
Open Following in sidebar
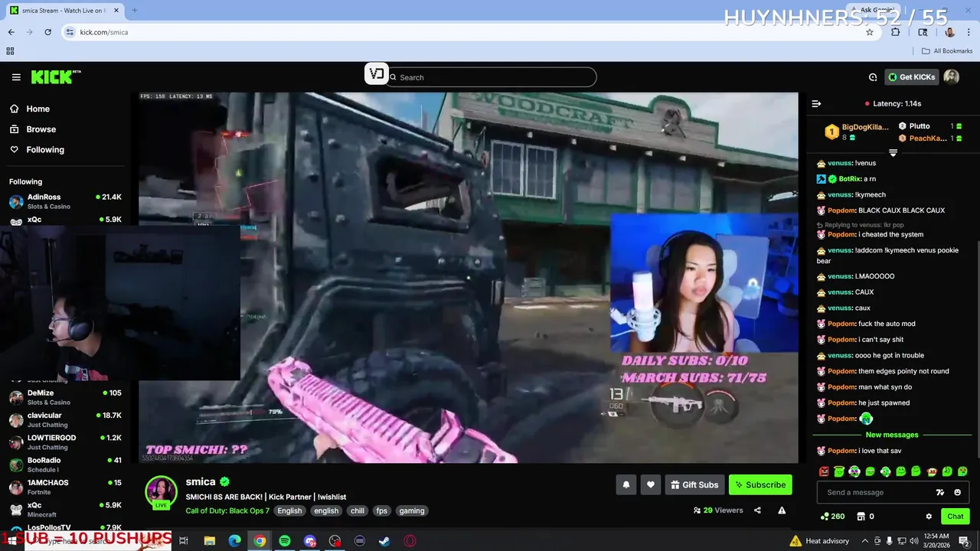pos(45,150)
